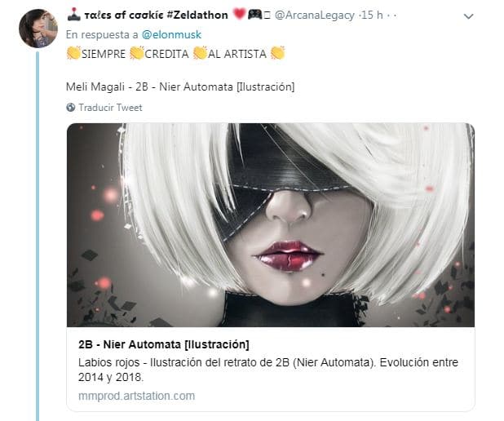Click the first clapping emoji before SIEMPRE
This screenshot has height=421, width=504.
tap(73, 53)
